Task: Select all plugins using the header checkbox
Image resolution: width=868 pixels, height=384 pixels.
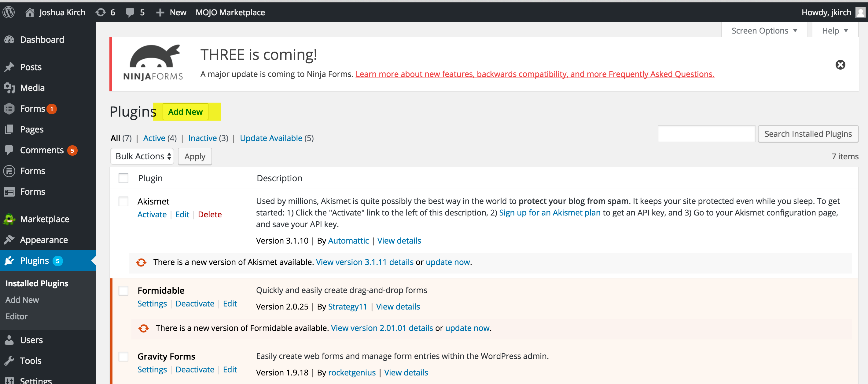Action: [x=123, y=178]
